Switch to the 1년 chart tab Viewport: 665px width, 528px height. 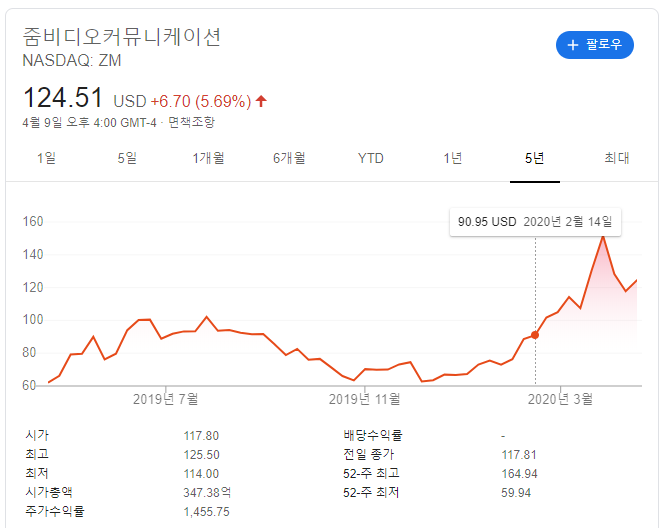point(453,158)
